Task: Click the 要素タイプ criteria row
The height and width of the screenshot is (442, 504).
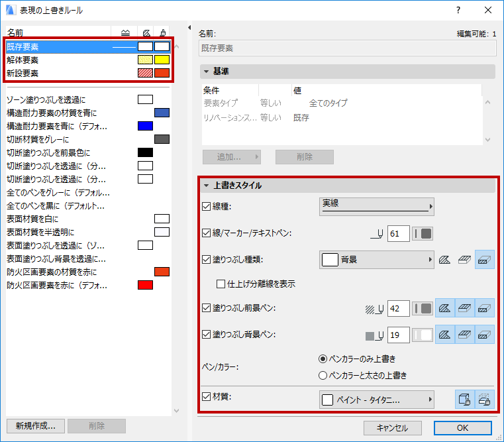Action: (x=342, y=103)
